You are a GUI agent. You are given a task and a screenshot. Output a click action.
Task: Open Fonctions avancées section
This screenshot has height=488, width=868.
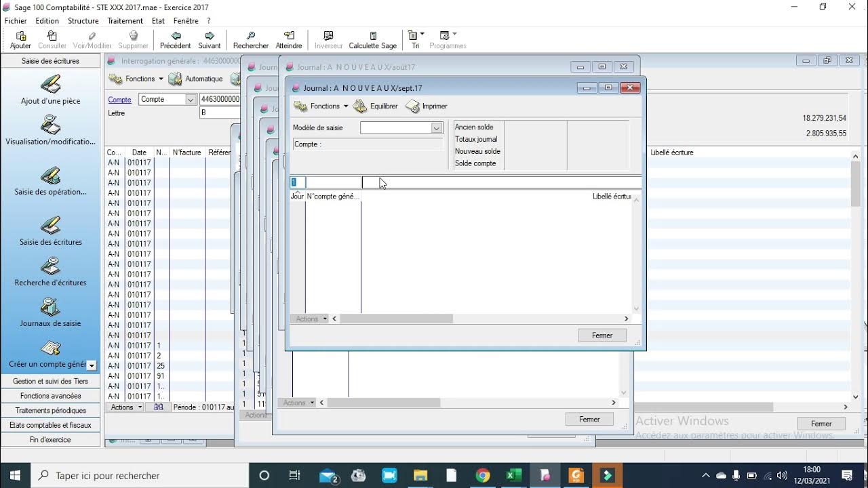pyautogui.click(x=51, y=396)
